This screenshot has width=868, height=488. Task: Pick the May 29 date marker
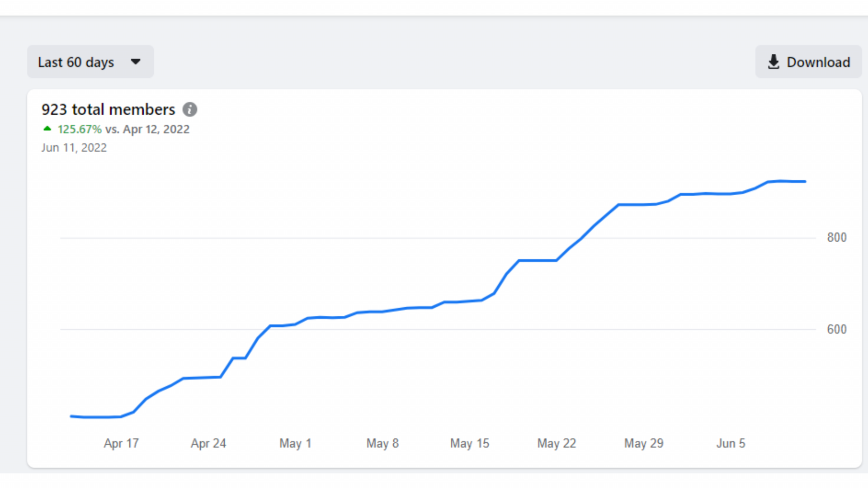(x=644, y=443)
